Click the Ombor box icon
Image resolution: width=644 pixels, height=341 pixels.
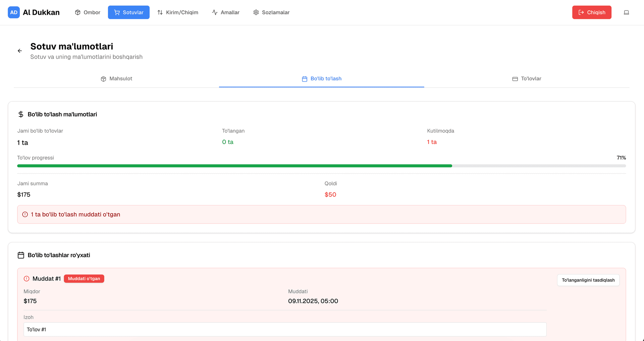click(78, 12)
